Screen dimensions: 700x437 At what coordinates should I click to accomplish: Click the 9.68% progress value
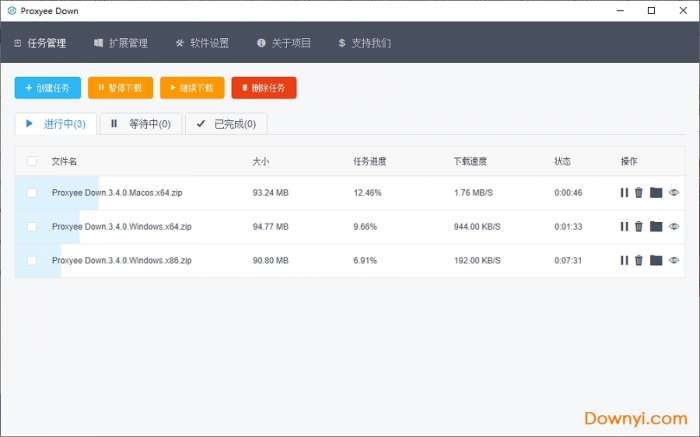365,227
